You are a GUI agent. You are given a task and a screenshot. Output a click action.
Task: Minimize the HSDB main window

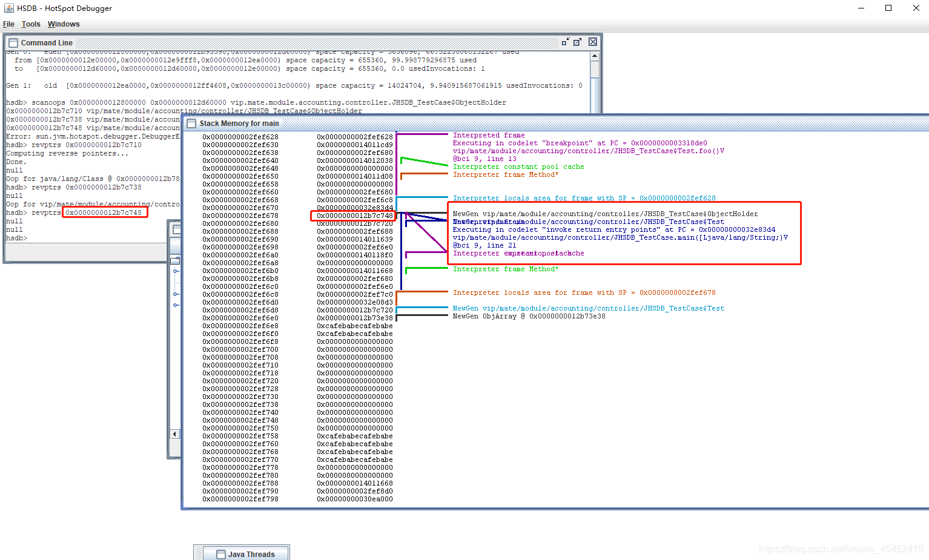pyautogui.click(x=862, y=8)
